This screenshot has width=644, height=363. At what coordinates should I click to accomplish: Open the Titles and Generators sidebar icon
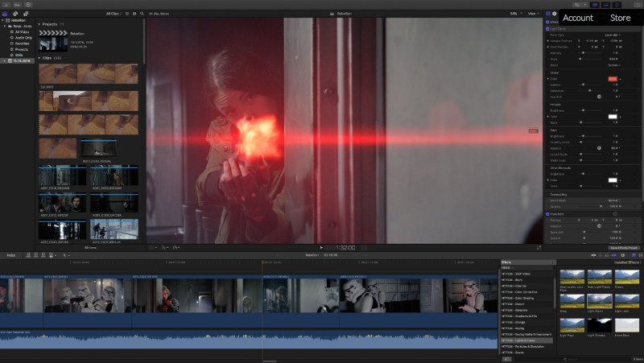point(26,14)
